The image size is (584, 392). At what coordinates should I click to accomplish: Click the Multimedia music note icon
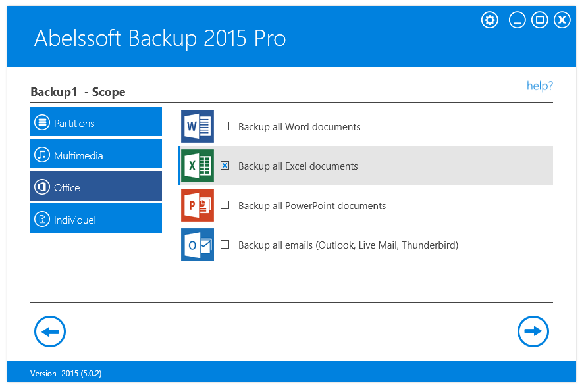click(43, 155)
